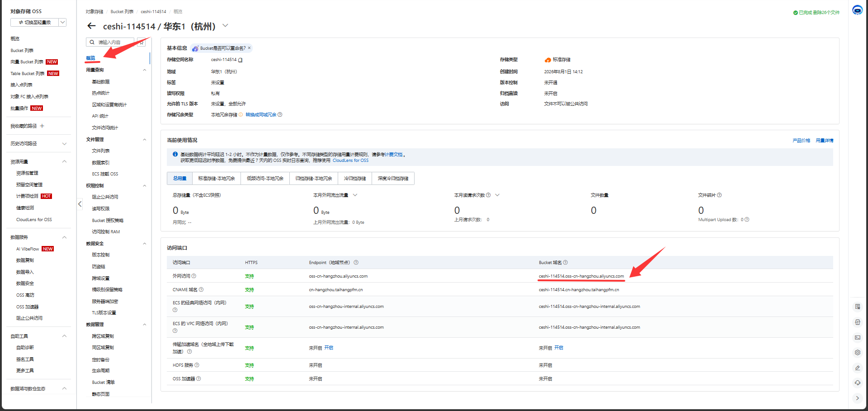Collapse the 数据安全 menu group
The width and height of the screenshot is (868, 411).
(x=144, y=244)
